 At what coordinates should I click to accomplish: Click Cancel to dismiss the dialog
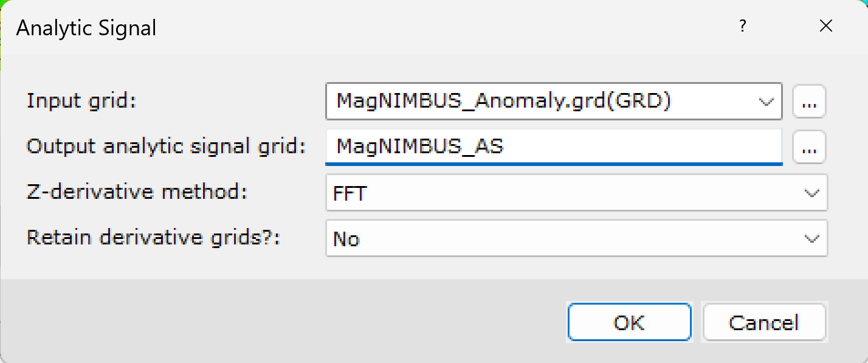coord(764,322)
